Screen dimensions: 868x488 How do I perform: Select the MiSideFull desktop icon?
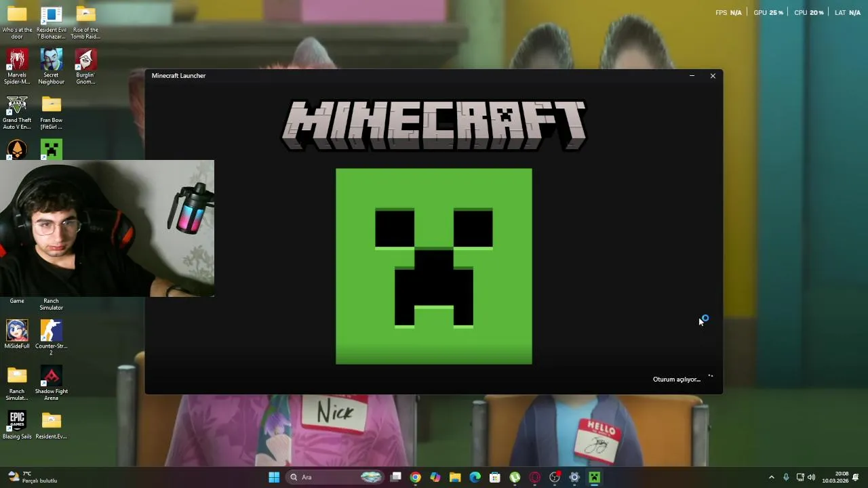click(x=17, y=335)
